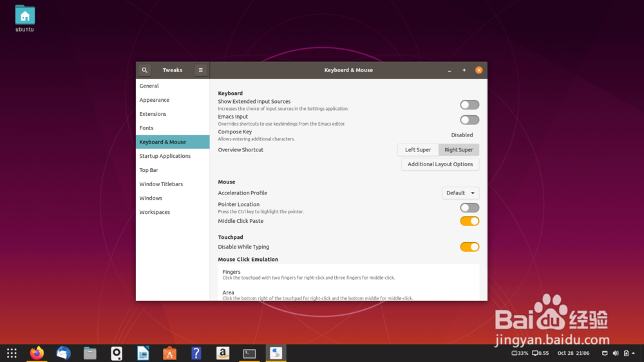
Task: Close the Tweaks window
Action: pos(479,70)
